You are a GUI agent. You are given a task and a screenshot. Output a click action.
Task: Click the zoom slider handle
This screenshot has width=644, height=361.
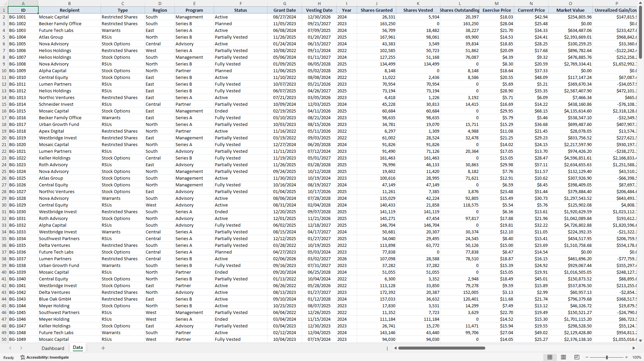(607, 357)
